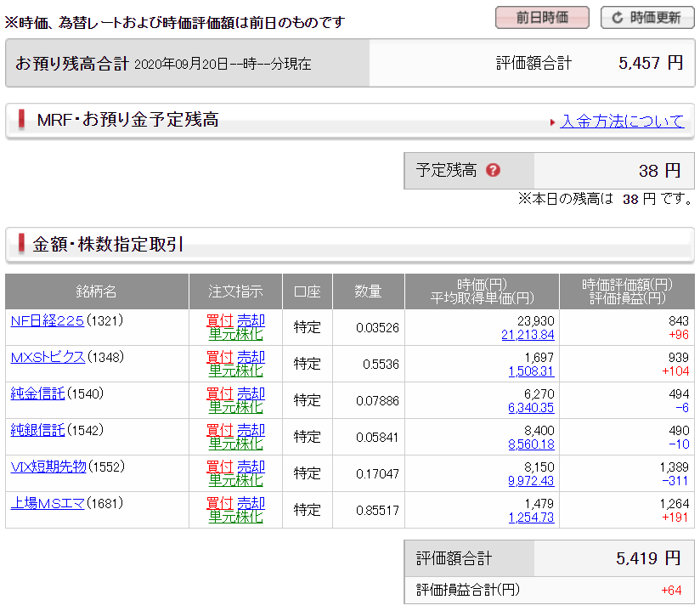Viewport: 700px width, 611px height.
Task: Click 買付 for MXSトピクス row
Action: click(220, 357)
